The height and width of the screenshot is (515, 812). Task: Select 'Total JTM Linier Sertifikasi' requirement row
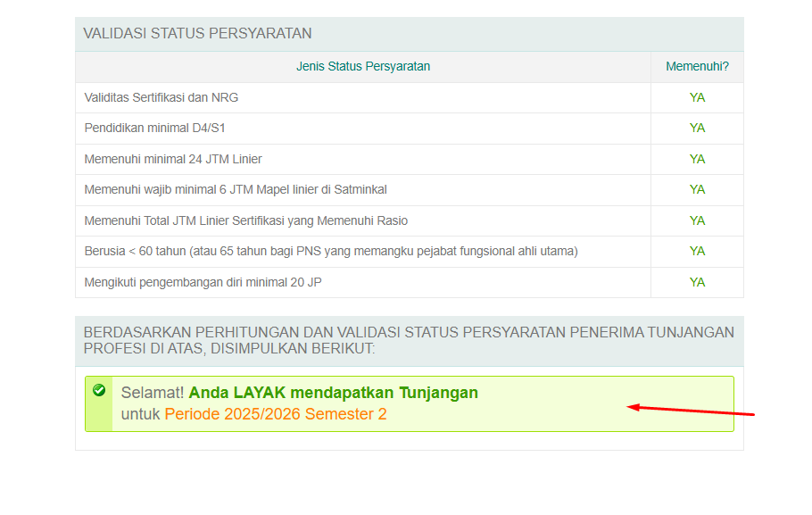tap(246, 220)
